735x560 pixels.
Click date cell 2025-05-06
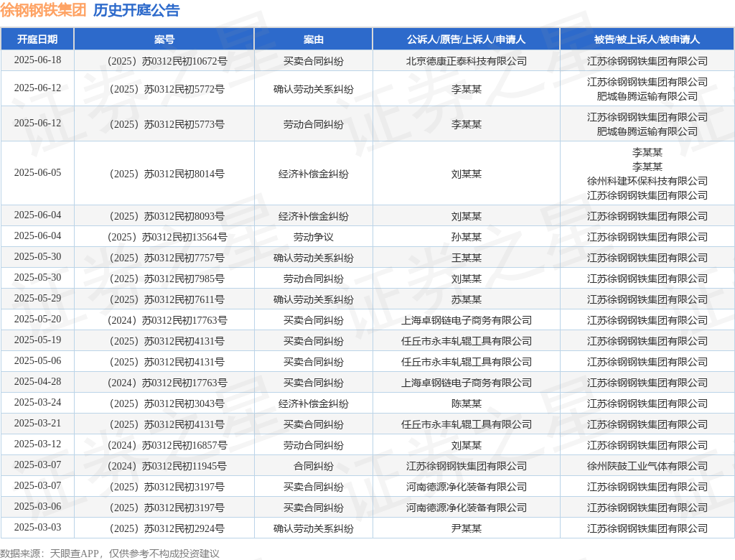tap(37, 360)
